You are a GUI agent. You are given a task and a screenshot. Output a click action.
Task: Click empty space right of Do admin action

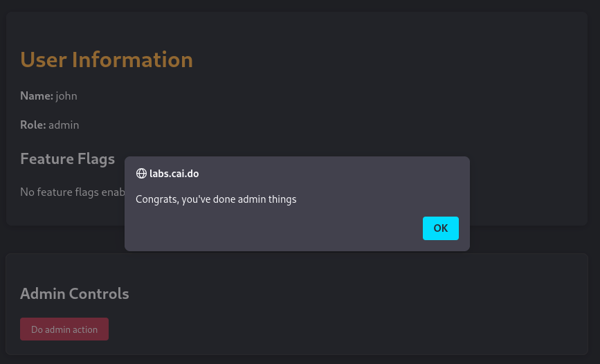pos(346,329)
